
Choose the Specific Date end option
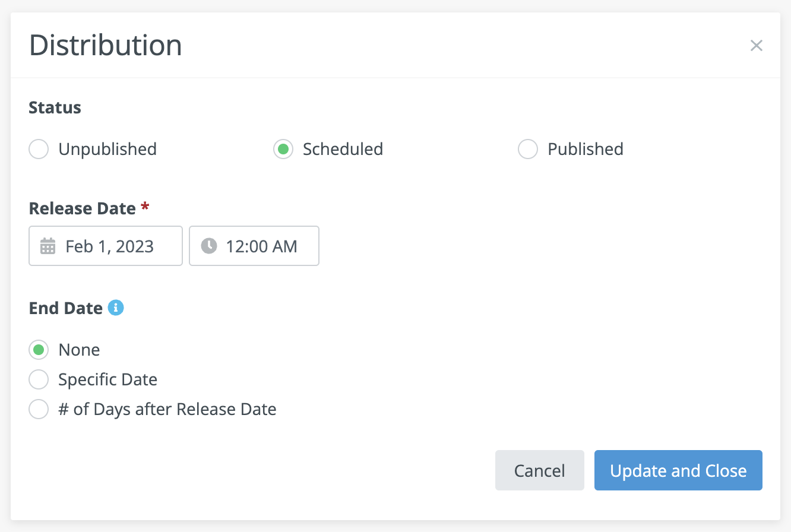pos(39,379)
